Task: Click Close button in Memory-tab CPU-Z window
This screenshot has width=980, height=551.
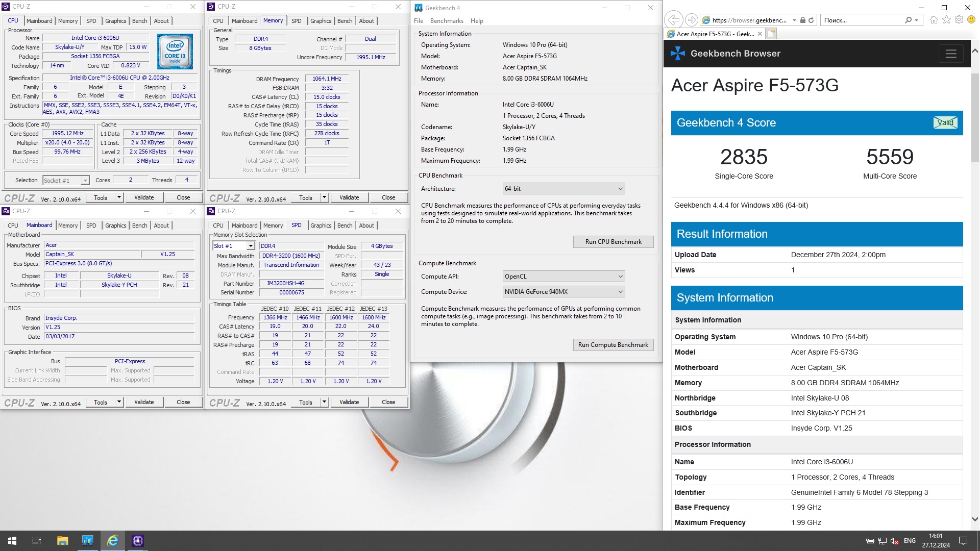Action: point(388,197)
